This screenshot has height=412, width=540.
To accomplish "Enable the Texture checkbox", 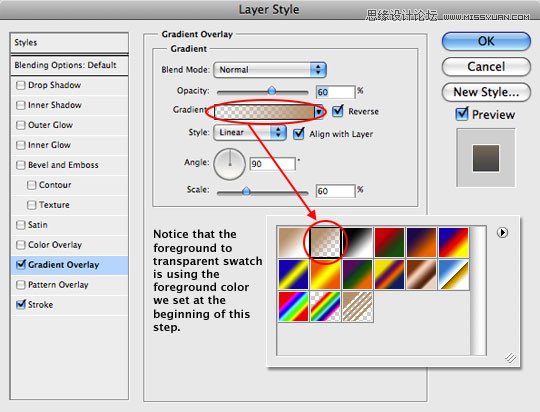I will point(31,205).
